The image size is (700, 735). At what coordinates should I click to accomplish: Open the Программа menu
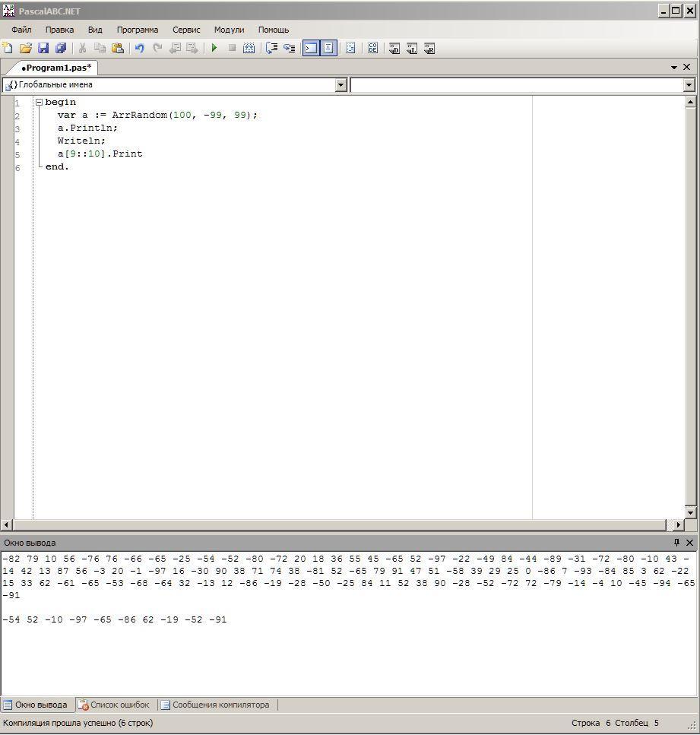[x=138, y=30]
